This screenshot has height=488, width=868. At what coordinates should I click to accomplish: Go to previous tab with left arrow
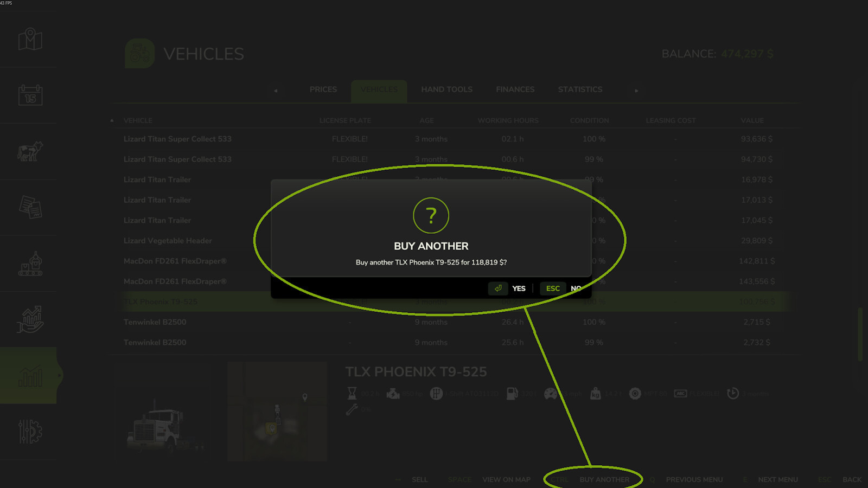coord(276,91)
